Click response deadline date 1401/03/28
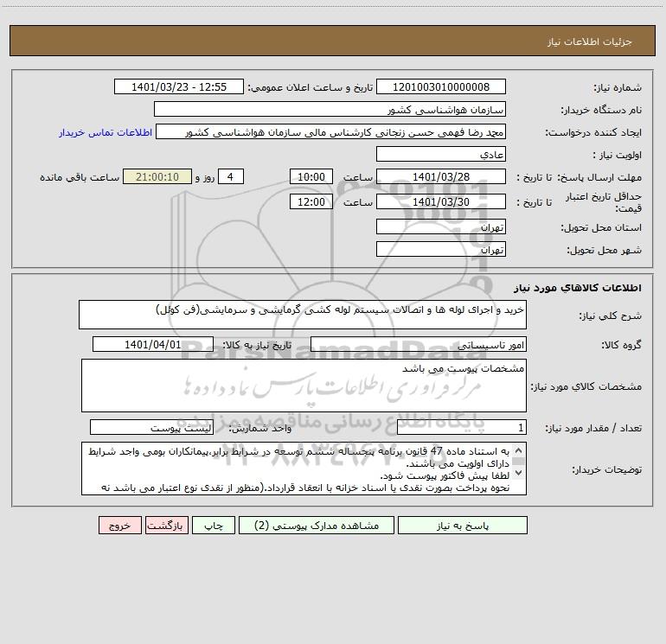The image size is (666, 644). (x=441, y=177)
